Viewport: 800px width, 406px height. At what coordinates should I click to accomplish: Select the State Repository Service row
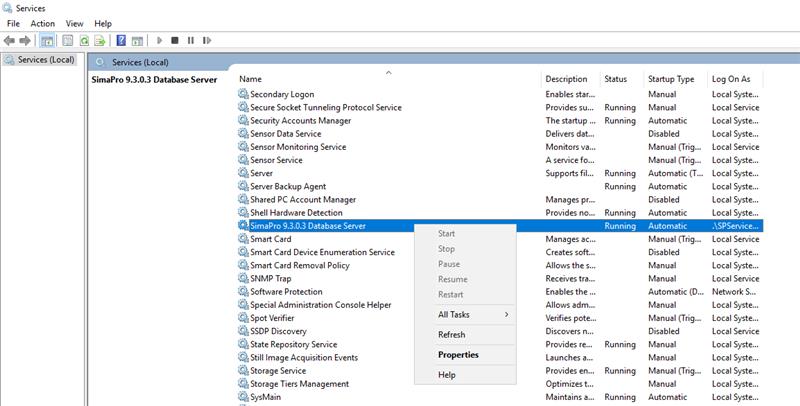[500, 344]
